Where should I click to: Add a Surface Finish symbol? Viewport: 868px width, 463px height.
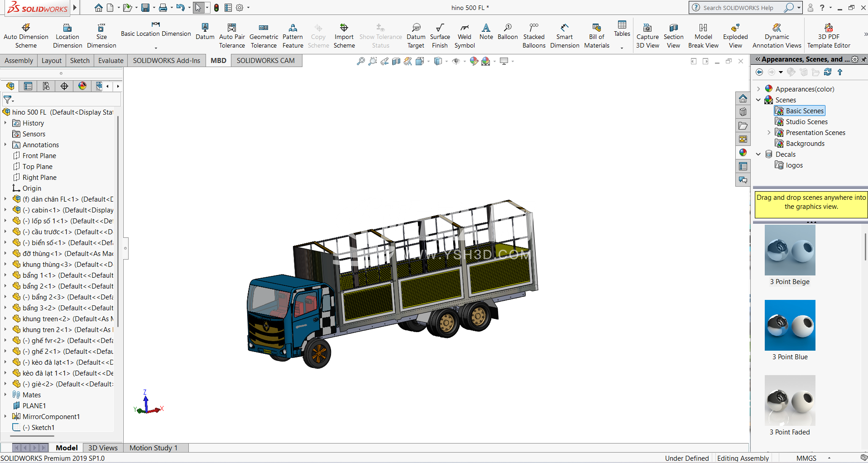pyautogui.click(x=440, y=36)
